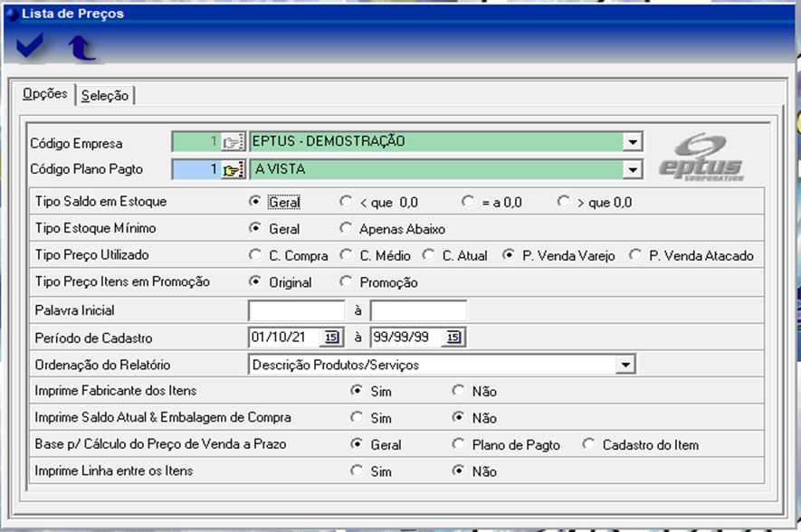Click the return arrow toolbar icon
801x532 pixels.
(x=81, y=48)
